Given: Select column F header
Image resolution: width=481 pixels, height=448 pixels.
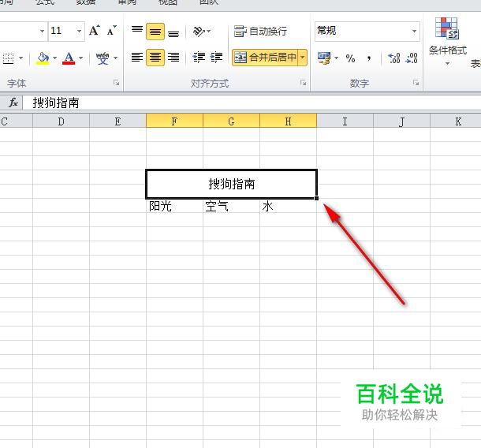Looking at the screenshot, I should click(x=174, y=121).
